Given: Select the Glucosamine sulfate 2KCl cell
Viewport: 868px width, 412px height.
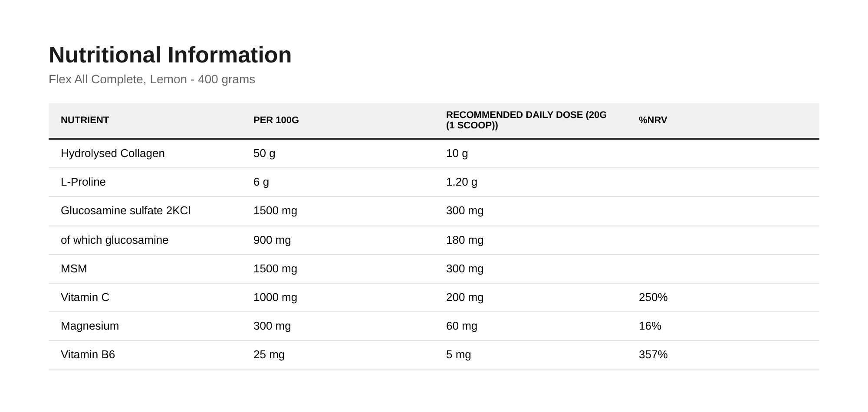Looking at the screenshot, I should pyautogui.click(x=125, y=211).
